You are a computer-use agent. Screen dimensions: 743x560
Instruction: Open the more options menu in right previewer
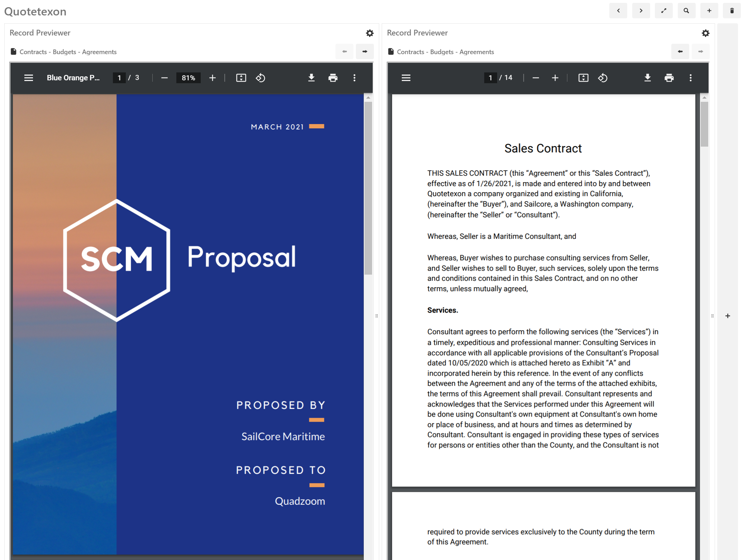click(x=692, y=77)
